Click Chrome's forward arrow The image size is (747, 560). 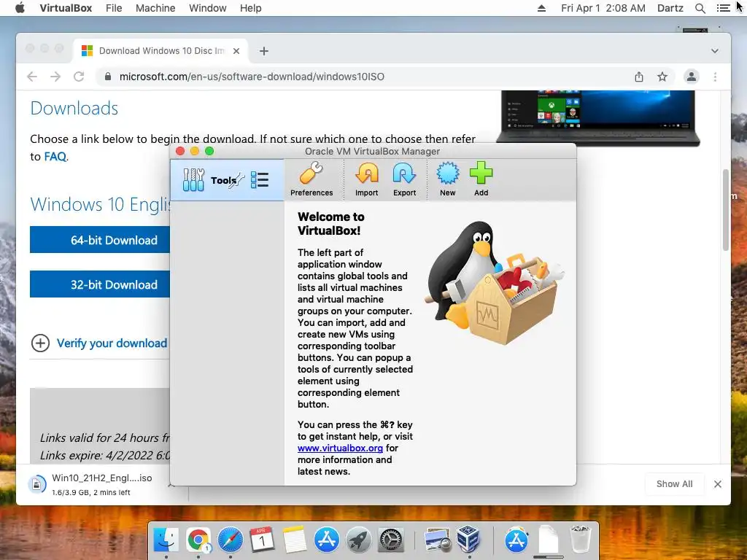click(55, 77)
